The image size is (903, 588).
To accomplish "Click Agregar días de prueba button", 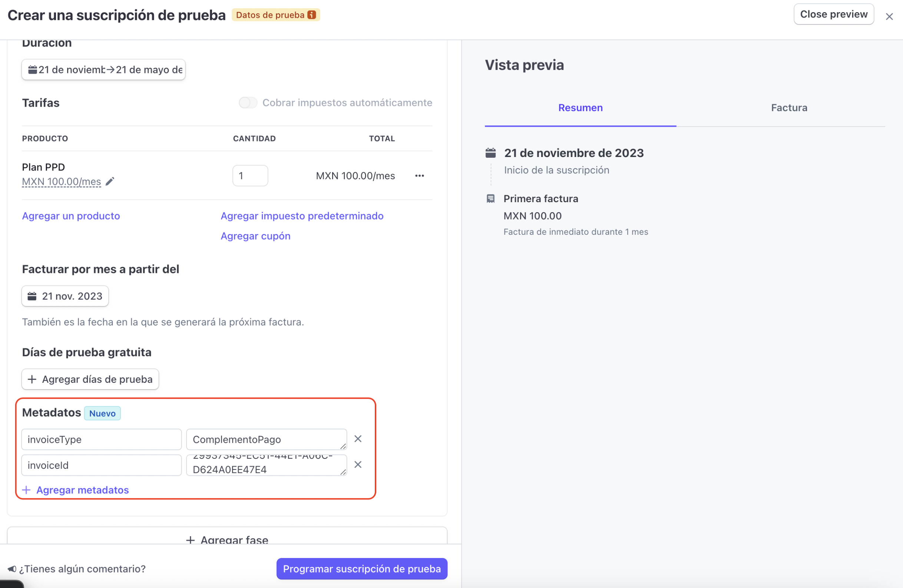I will [x=90, y=379].
